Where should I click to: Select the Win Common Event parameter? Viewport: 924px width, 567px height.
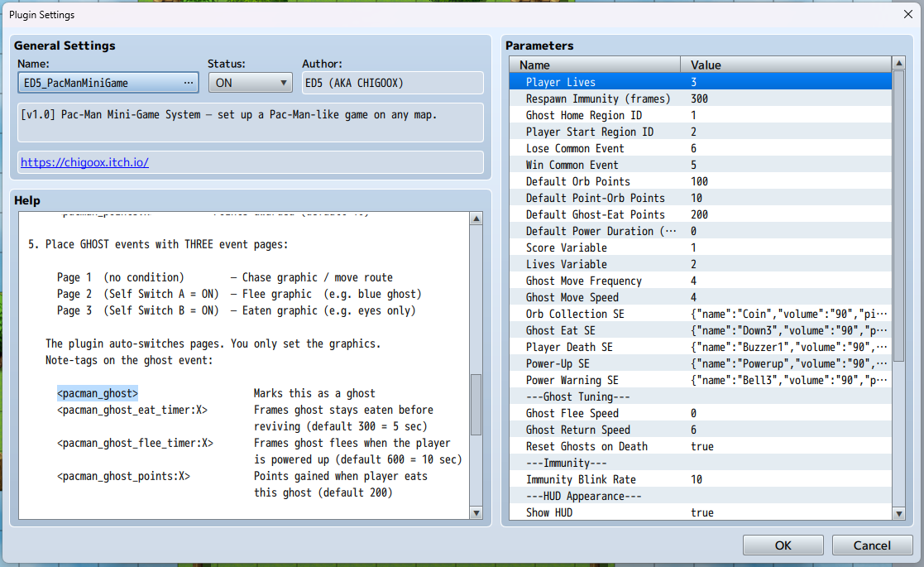701,165
